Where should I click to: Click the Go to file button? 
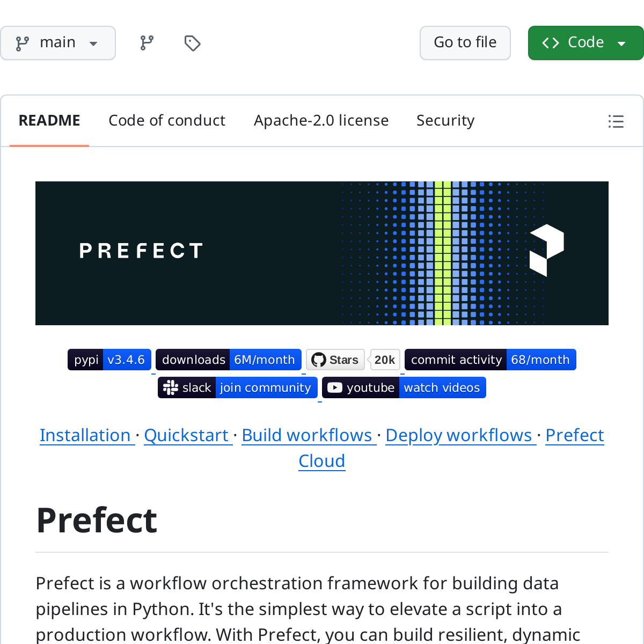tap(465, 42)
